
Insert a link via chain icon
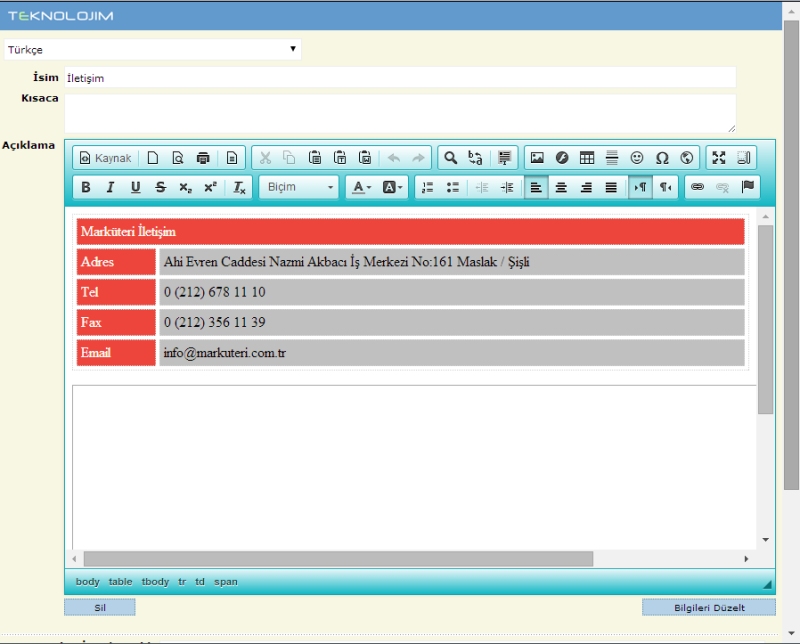coord(697,187)
